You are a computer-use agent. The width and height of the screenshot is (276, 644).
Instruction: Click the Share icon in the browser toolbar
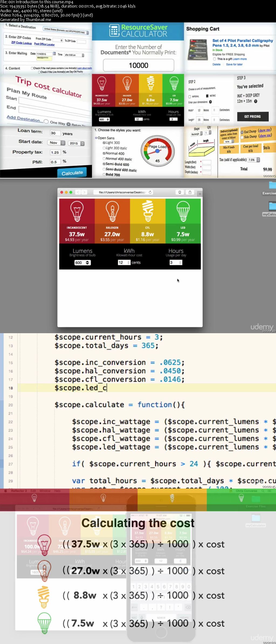tap(190, 192)
